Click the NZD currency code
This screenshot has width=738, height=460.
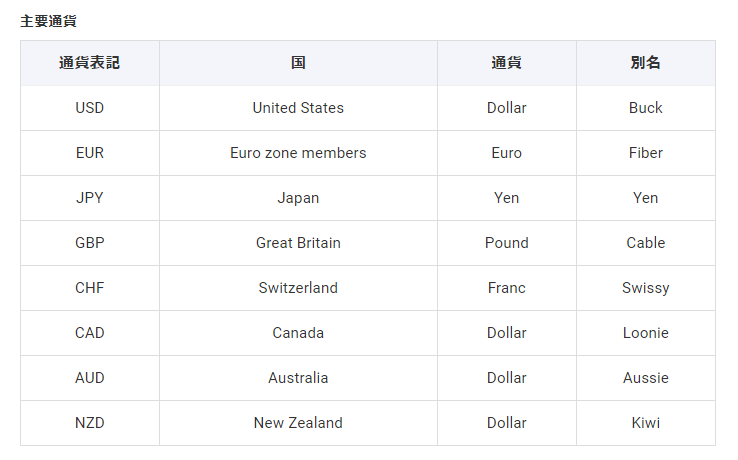click(x=89, y=423)
